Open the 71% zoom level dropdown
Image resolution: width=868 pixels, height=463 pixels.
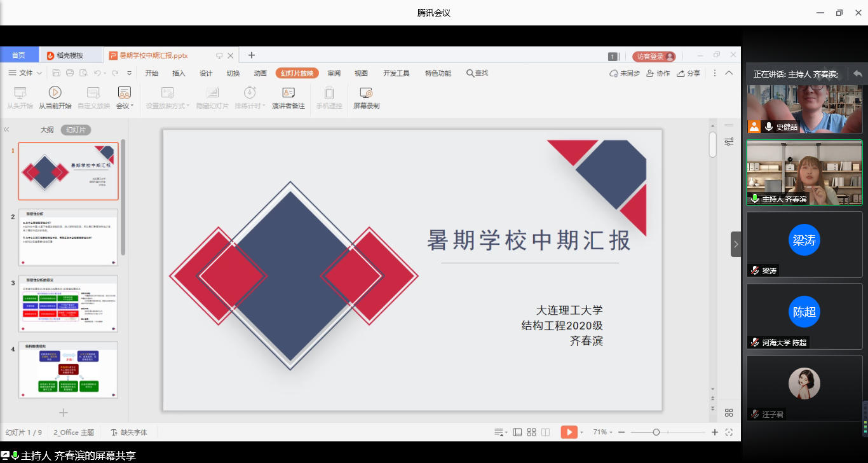(602, 432)
